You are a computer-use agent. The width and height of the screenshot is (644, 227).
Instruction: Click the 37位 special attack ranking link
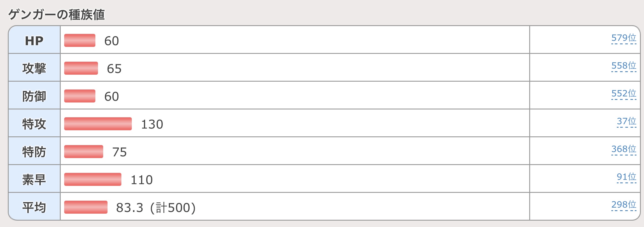pyautogui.click(x=626, y=121)
